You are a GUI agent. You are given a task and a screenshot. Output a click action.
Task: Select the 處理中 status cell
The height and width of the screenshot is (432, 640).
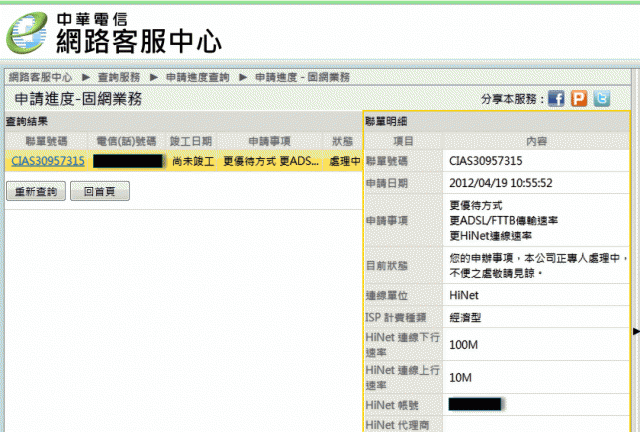344,161
